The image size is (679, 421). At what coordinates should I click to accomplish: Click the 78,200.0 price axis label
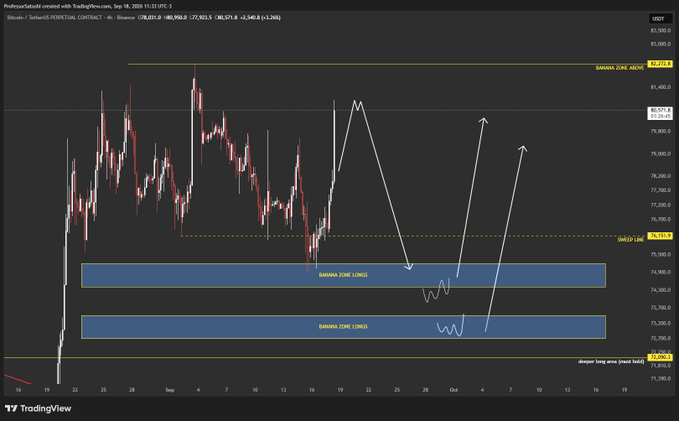pyautogui.click(x=660, y=176)
